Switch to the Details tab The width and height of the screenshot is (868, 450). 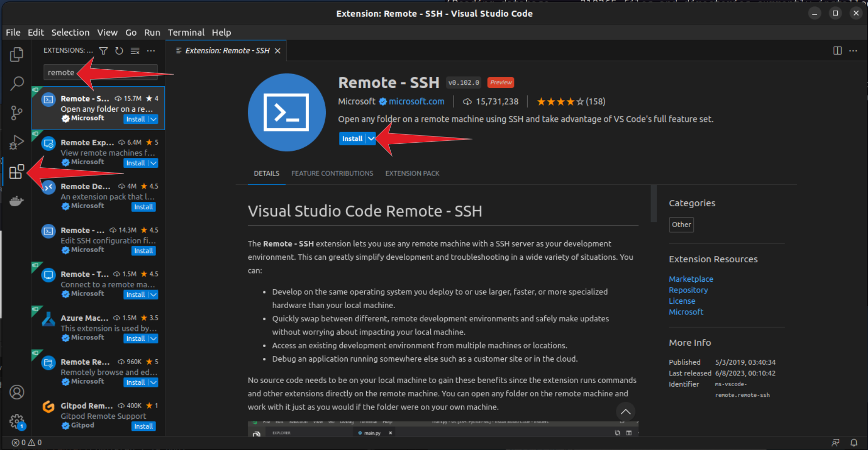pos(267,174)
